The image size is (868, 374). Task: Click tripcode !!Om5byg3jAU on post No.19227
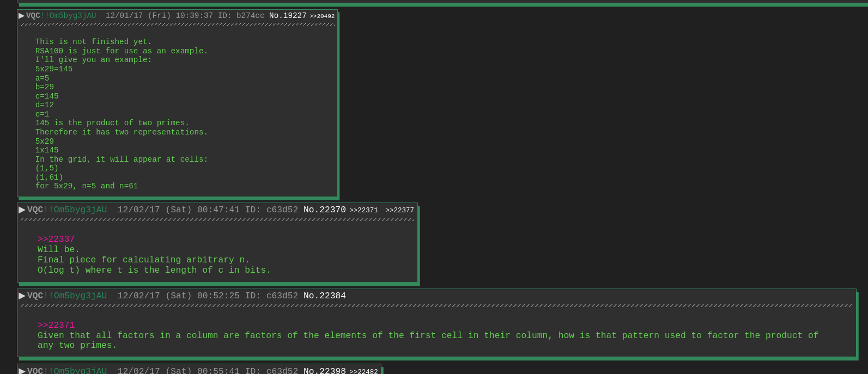[x=68, y=16]
